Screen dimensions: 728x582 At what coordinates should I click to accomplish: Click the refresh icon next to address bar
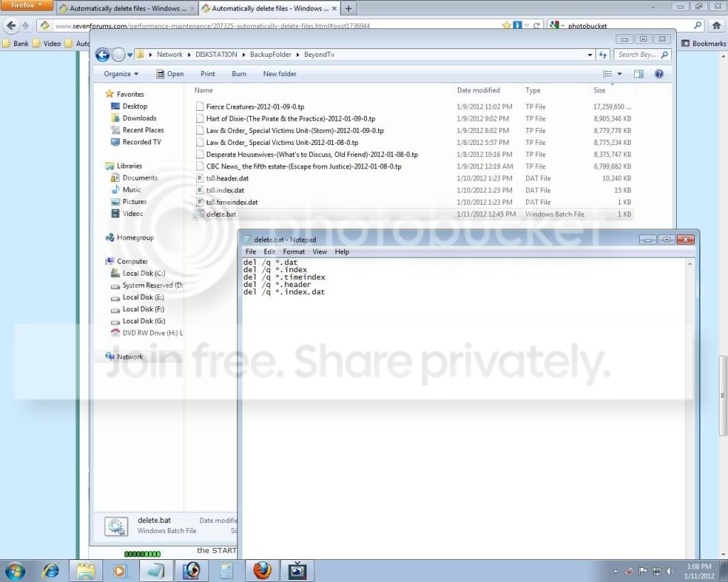(x=603, y=55)
